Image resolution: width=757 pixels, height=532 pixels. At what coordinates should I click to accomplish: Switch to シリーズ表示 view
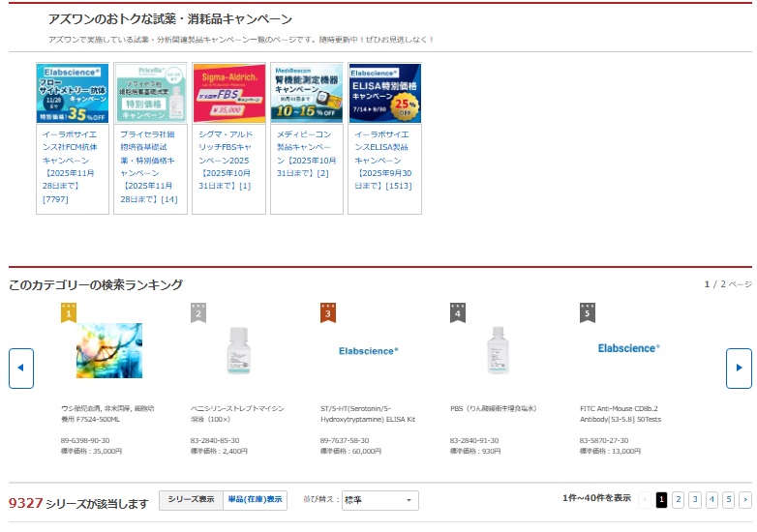(x=191, y=500)
